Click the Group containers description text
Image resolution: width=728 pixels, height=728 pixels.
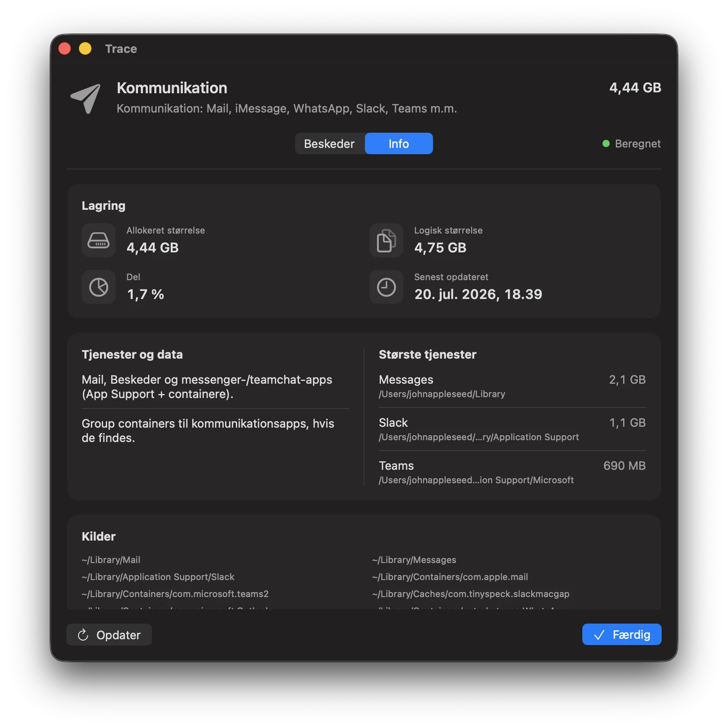pyautogui.click(x=208, y=431)
